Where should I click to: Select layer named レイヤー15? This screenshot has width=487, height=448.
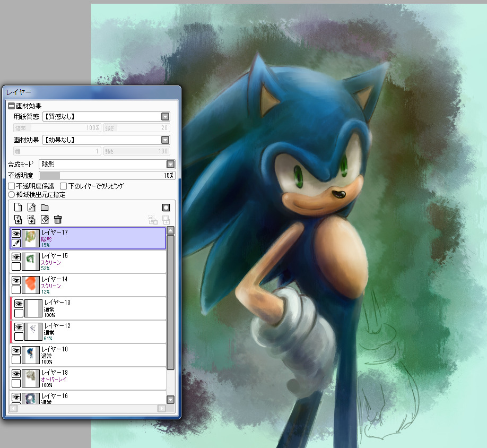[x=88, y=262]
